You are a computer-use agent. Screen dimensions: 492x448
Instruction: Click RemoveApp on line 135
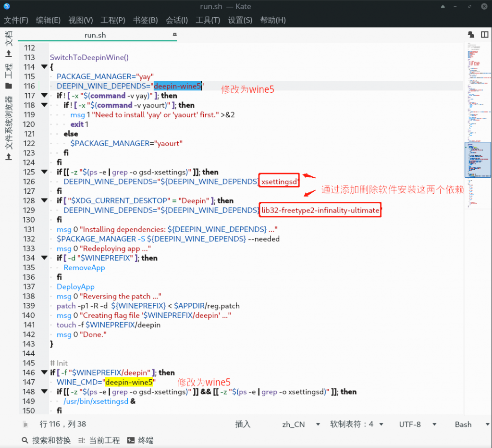pyautogui.click(x=84, y=267)
